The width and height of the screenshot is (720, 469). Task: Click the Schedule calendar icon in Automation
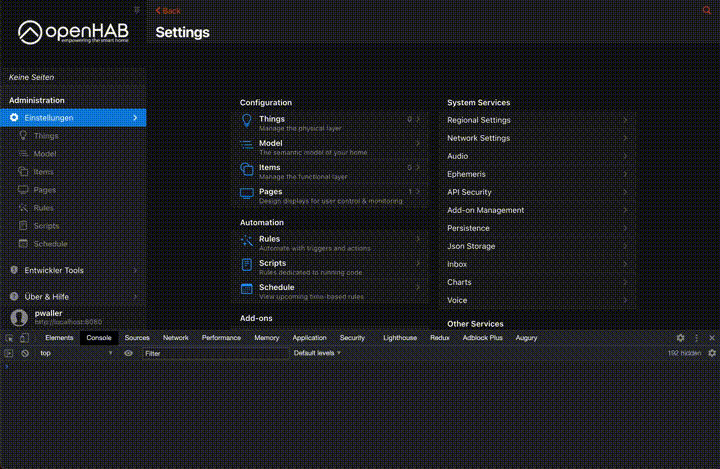[247, 289]
